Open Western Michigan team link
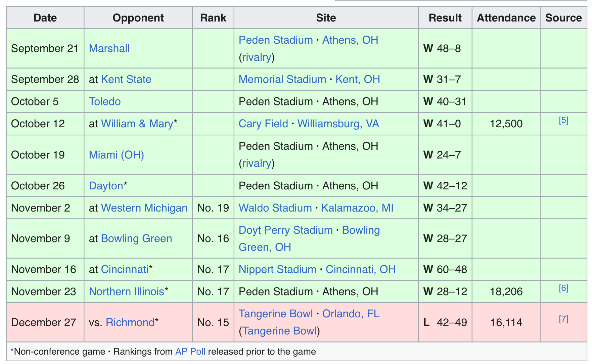The image size is (592, 364). click(x=144, y=208)
